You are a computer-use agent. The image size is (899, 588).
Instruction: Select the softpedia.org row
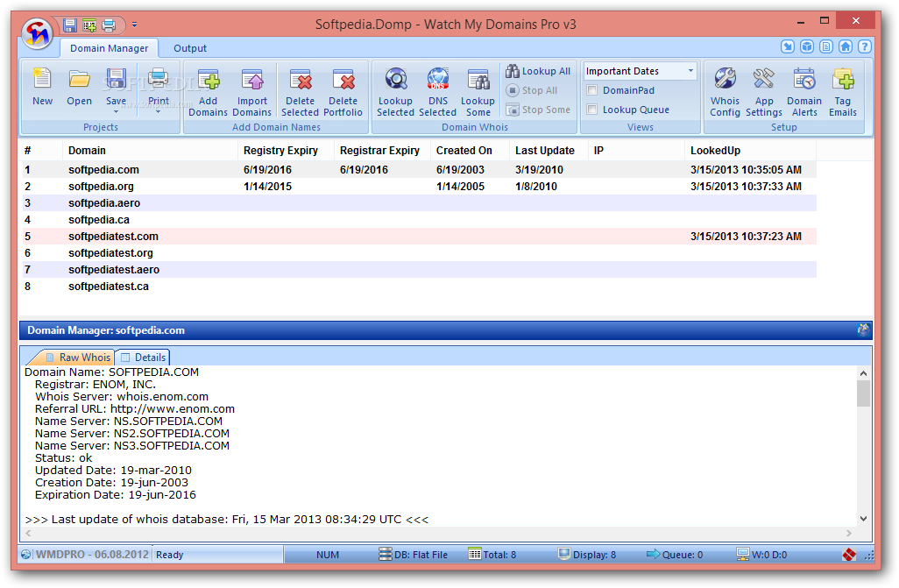tap(420, 187)
